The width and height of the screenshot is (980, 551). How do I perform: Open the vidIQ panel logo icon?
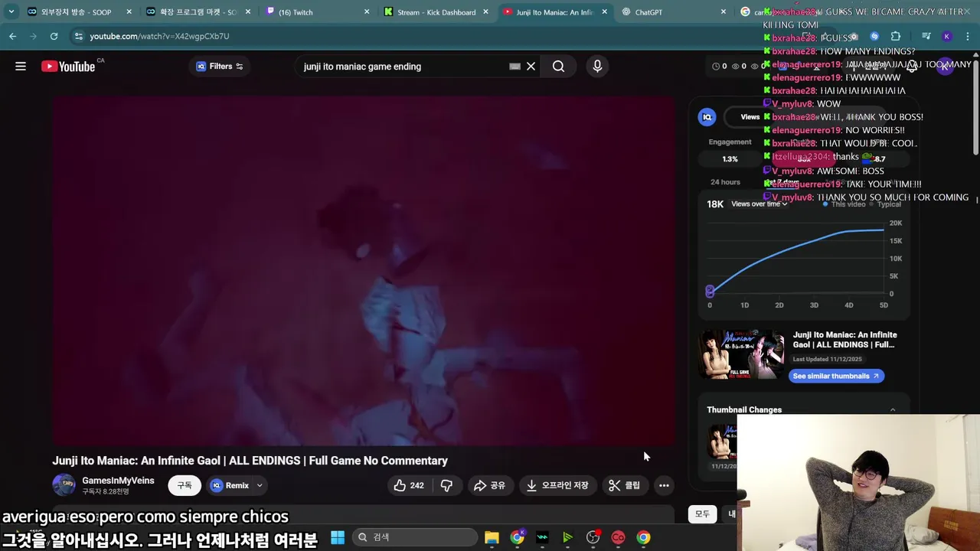pyautogui.click(x=707, y=117)
